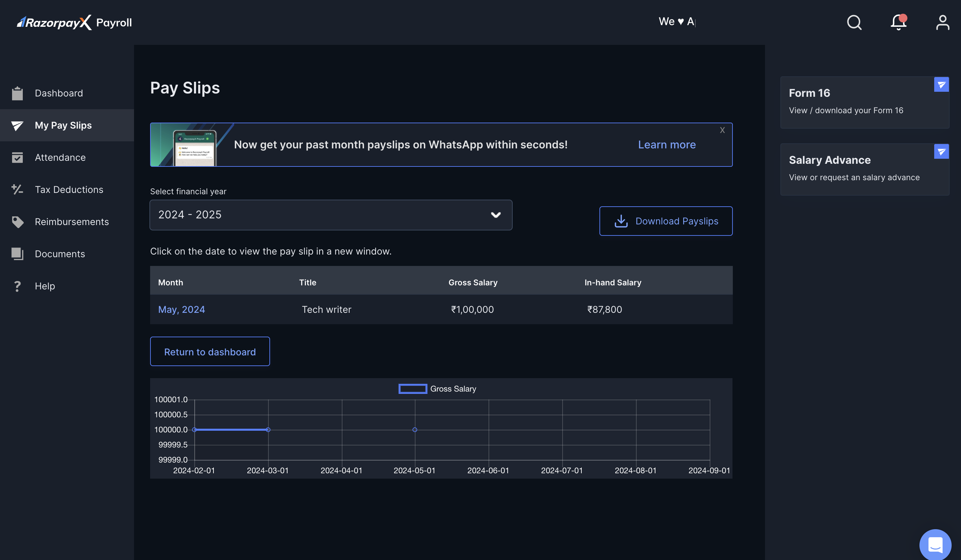Click the notifications bell icon

point(899,22)
